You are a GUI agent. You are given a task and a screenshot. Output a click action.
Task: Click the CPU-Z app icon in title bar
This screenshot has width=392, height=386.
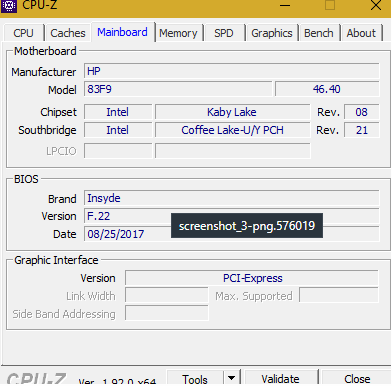tap(9, 6)
